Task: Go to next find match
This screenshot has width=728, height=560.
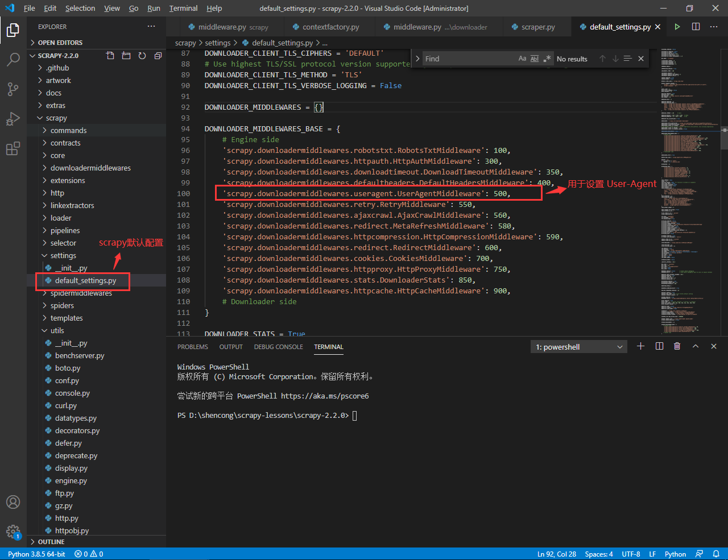Action: click(x=615, y=59)
